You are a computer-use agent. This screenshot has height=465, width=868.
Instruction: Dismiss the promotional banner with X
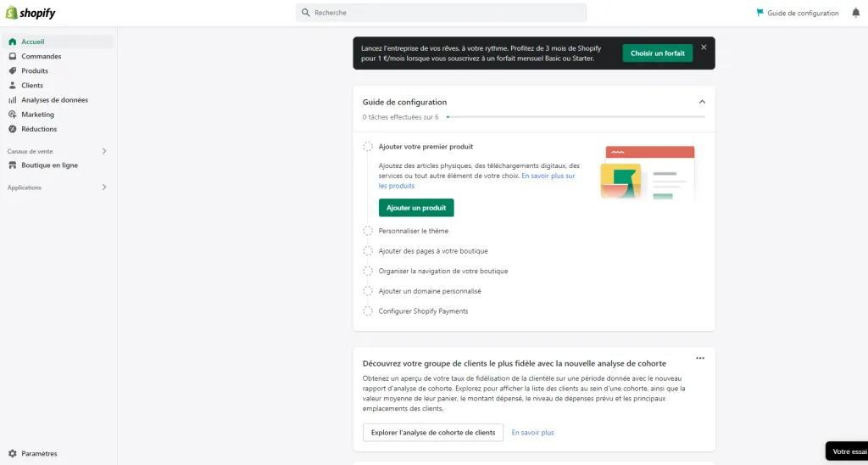704,48
